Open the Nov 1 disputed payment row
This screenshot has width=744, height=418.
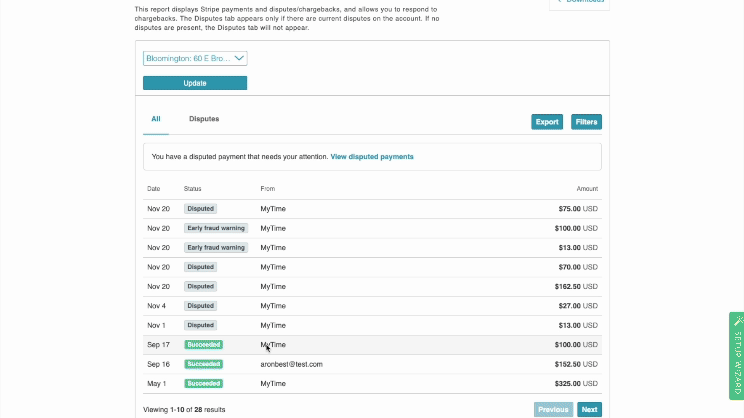[x=372, y=325]
